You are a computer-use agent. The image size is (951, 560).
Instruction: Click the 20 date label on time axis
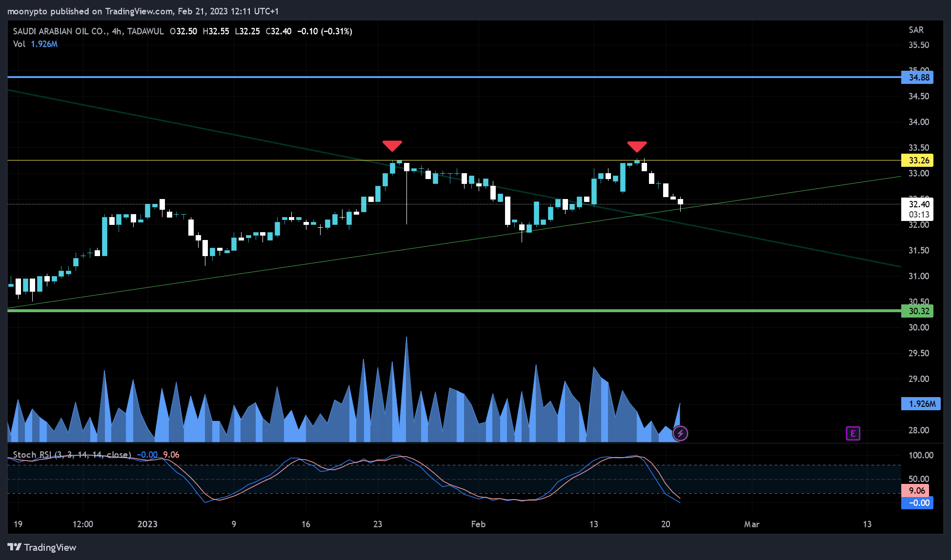tap(666, 524)
